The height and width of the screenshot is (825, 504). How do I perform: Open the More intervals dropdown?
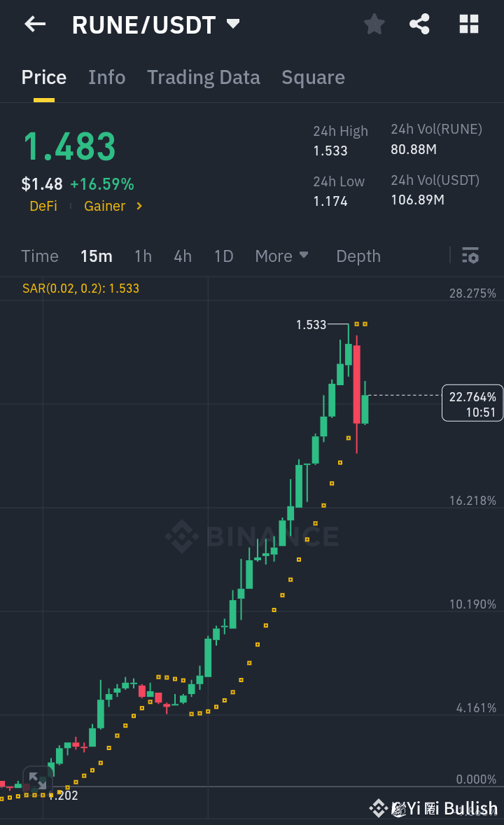[282, 256]
